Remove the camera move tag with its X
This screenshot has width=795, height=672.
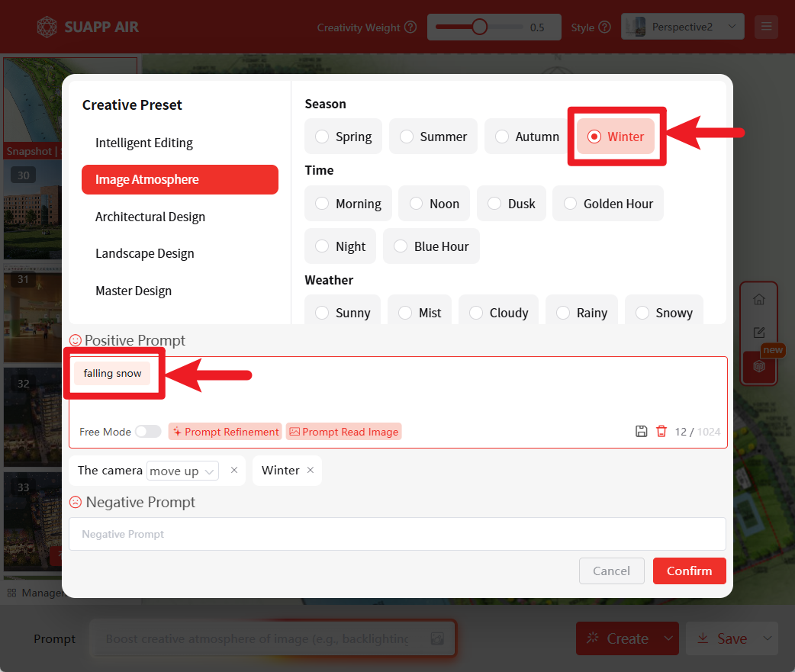click(x=234, y=471)
